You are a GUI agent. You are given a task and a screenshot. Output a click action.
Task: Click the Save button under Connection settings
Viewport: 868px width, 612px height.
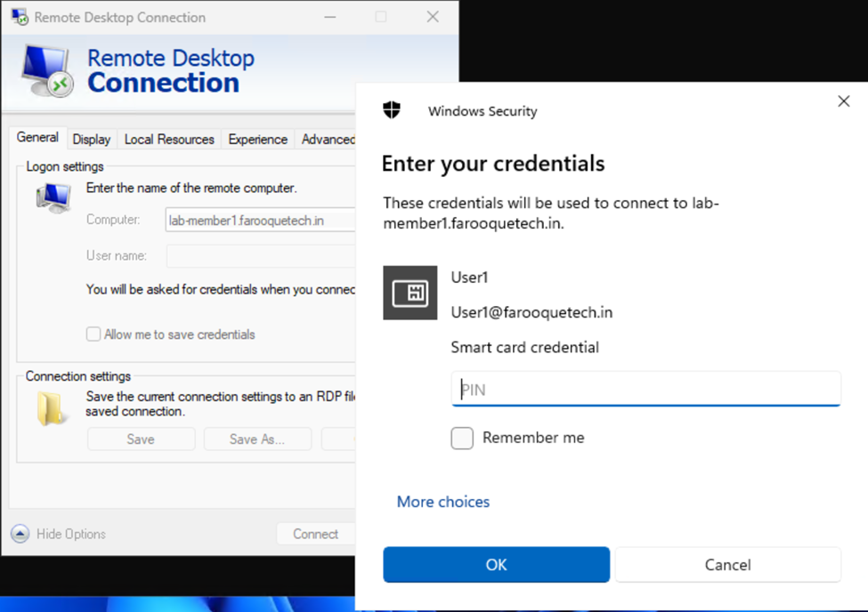(x=142, y=439)
